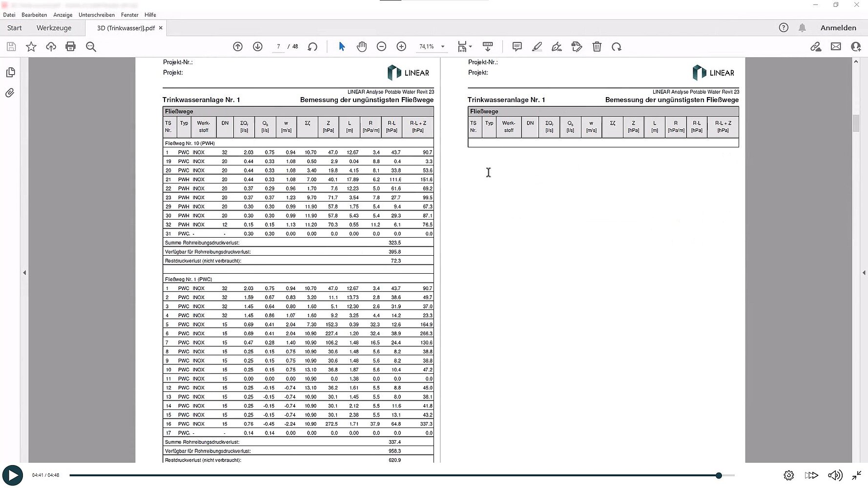Screen dimensions: 868x488
Task: Close the 3D (Trinkwasser)].pdf tab
Action: (161, 28)
